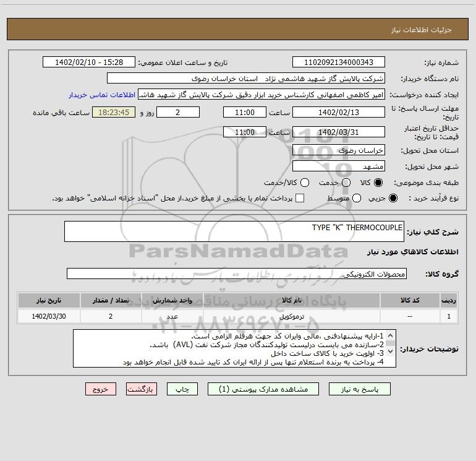Click the چاپ print button
The width and height of the screenshot is (476, 461).
click(182, 389)
